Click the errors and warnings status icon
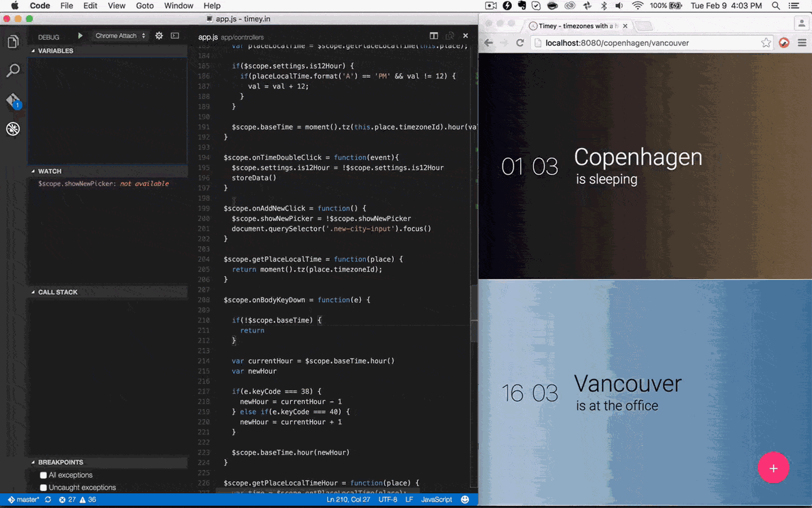Viewport: 812px width, 508px height. pyautogui.click(x=75, y=500)
